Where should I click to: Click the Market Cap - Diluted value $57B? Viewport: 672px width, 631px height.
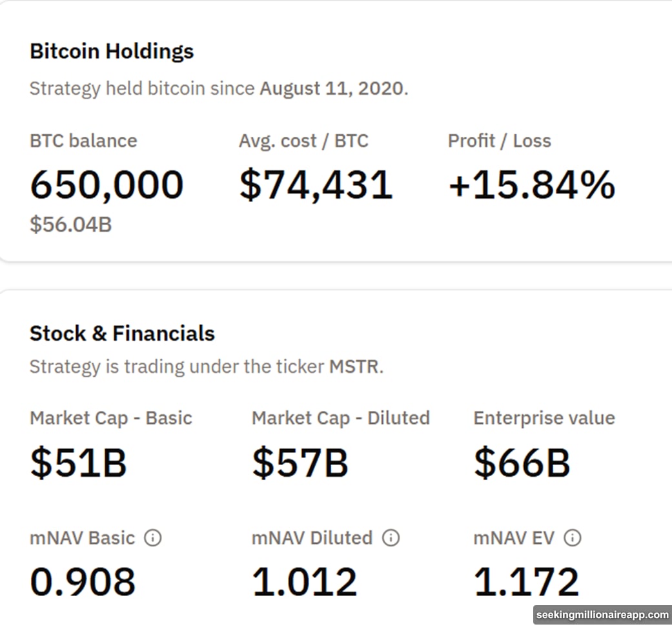(300, 462)
